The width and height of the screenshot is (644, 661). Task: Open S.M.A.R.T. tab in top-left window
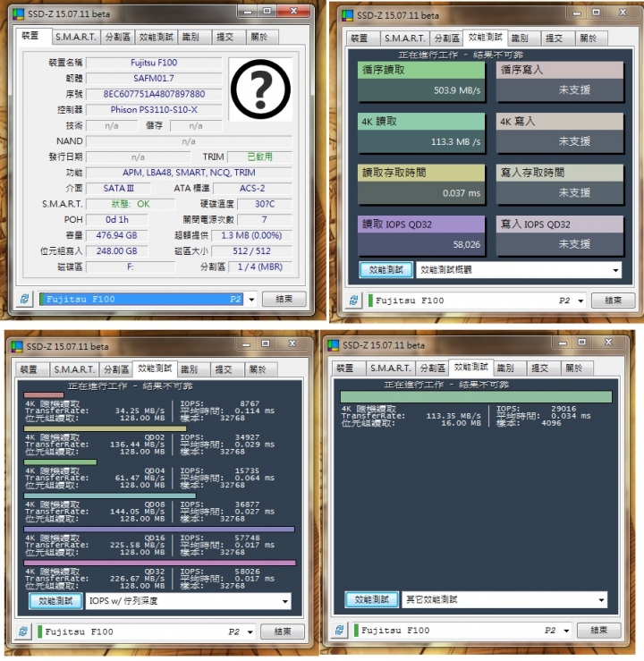click(x=76, y=37)
